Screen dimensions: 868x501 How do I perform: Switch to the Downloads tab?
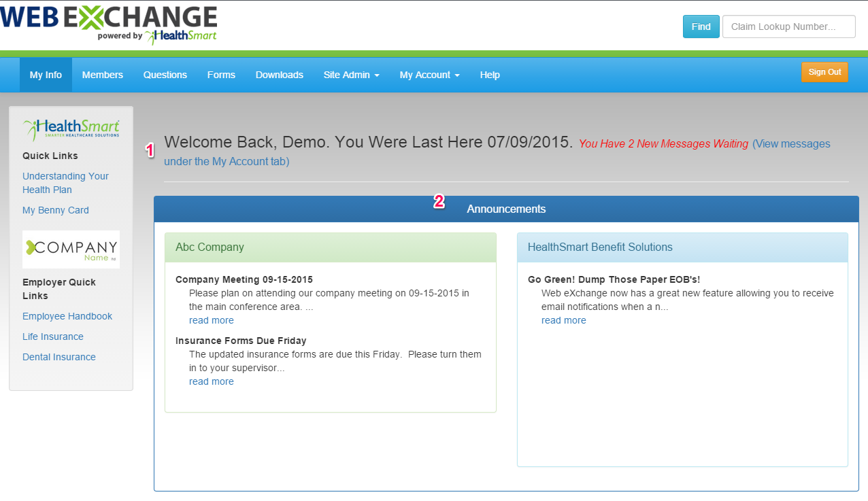[280, 75]
